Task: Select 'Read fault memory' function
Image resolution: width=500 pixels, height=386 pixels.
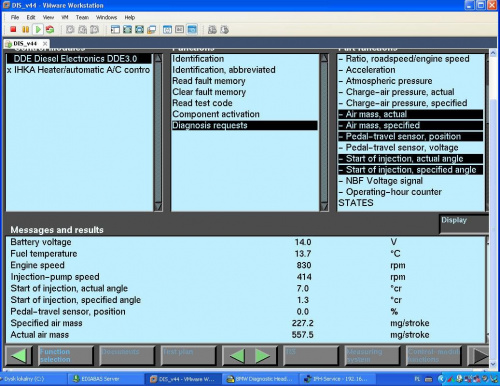Action: [x=209, y=81]
